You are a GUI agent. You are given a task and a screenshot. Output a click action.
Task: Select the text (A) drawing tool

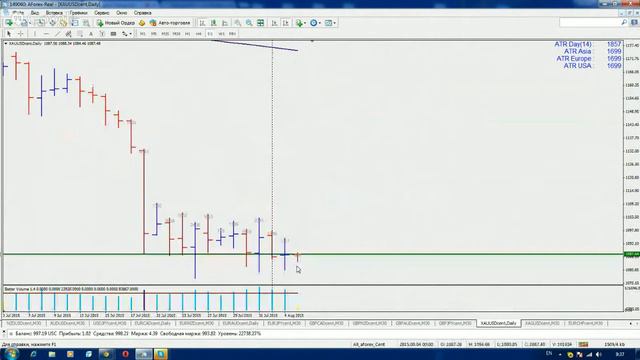click(91, 34)
